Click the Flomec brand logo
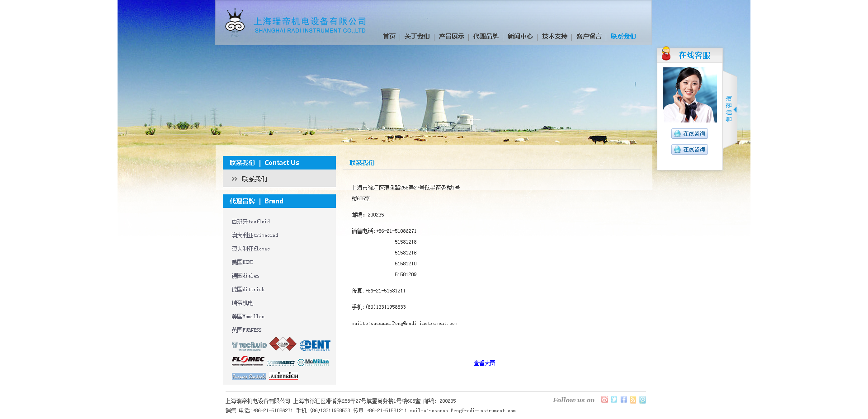 pos(248,361)
